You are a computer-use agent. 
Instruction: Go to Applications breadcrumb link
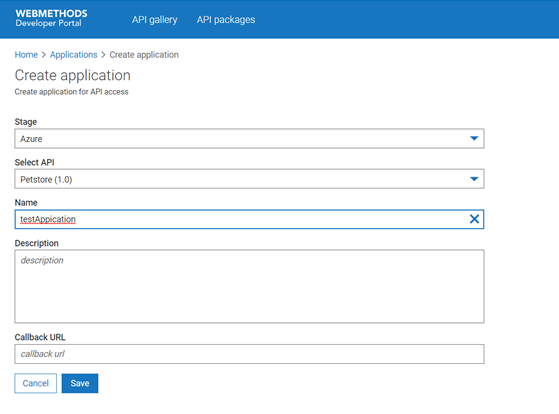pos(73,55)
